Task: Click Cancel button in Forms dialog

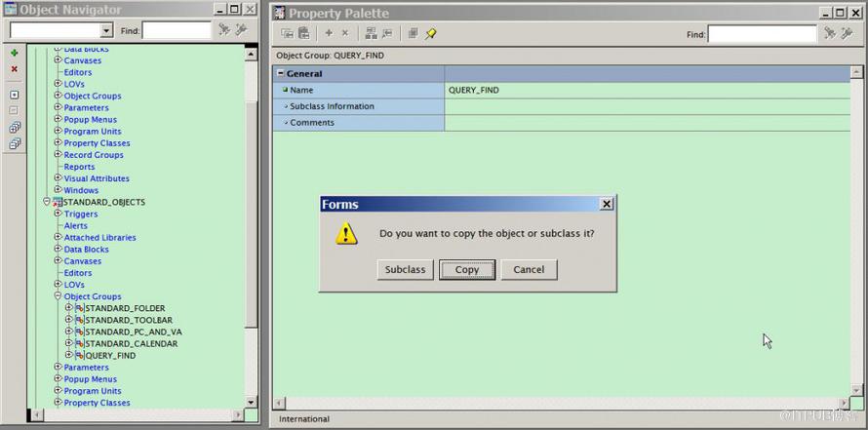Action: tap(529, 269)
